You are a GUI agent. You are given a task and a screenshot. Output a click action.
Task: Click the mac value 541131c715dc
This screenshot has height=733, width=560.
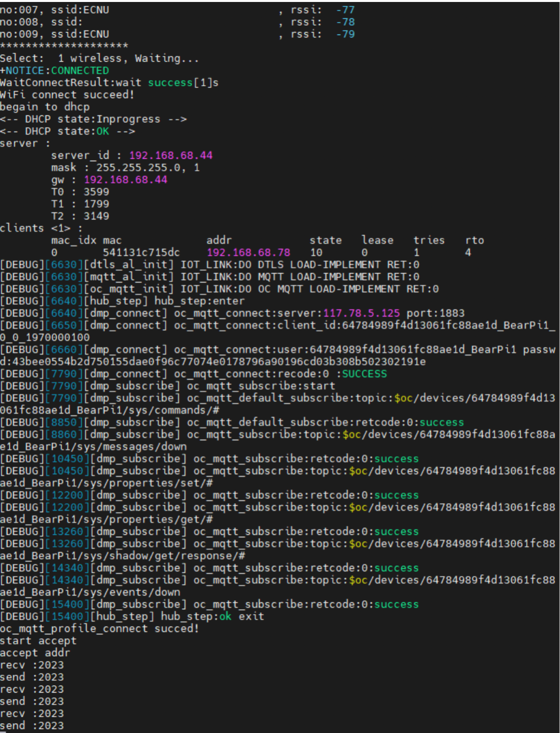coord(141,253)
